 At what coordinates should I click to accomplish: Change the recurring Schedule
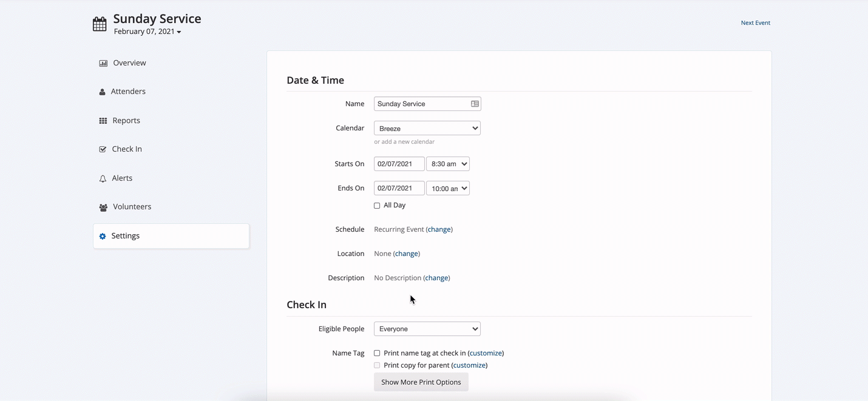pyautogui.click(x=439, y=229)
